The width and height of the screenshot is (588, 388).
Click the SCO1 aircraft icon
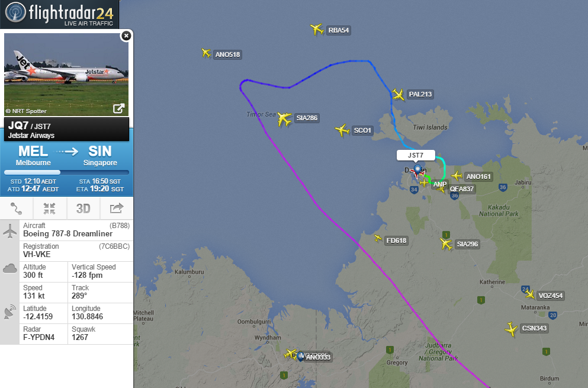click(x=342, y=130)
